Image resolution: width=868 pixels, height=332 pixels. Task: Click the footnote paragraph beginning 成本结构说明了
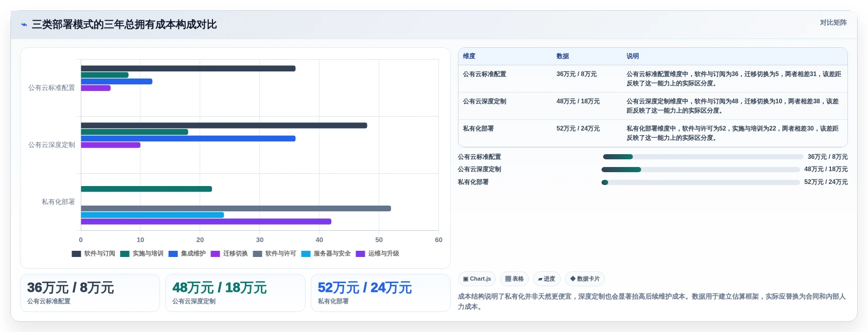pos(651,302)
